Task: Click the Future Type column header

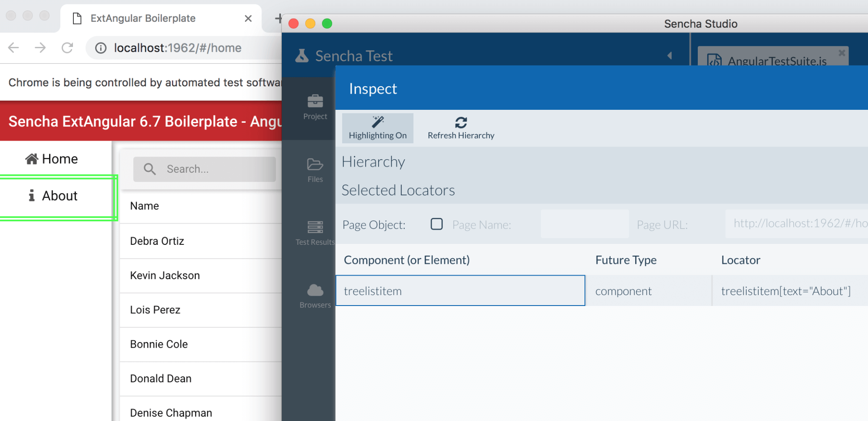Action: coord(626,260)
